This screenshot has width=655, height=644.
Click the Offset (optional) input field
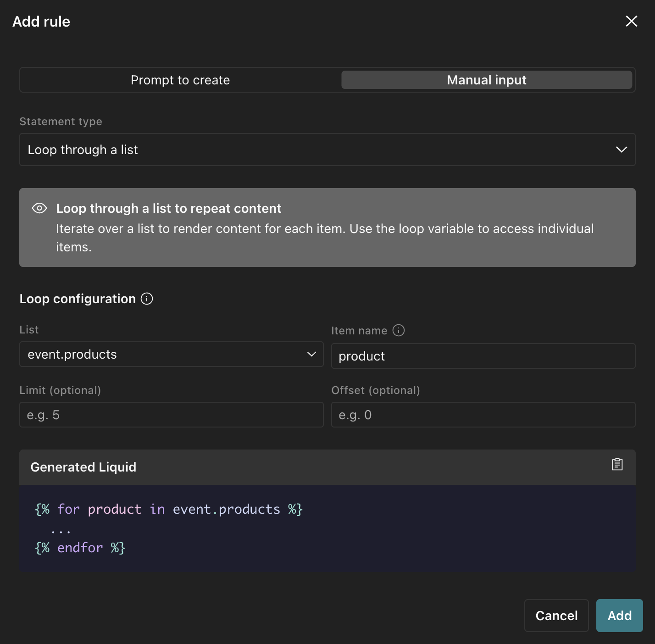[x=483, y=415]
